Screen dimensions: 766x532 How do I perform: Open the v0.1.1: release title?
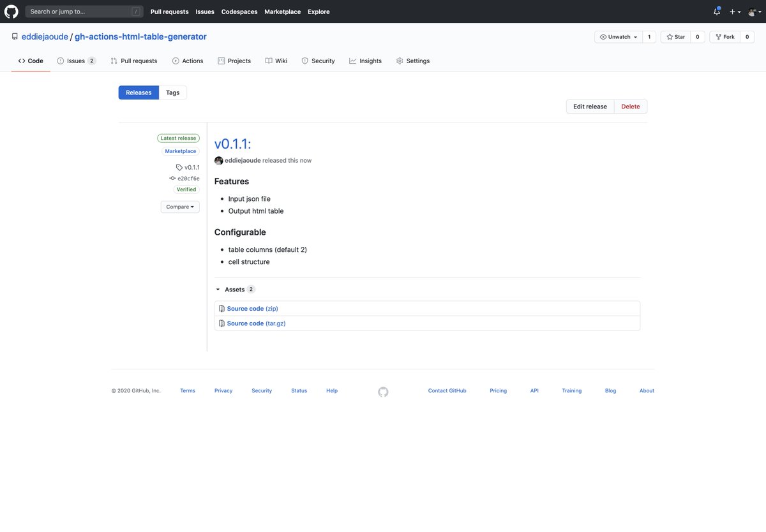pos(232,144)
